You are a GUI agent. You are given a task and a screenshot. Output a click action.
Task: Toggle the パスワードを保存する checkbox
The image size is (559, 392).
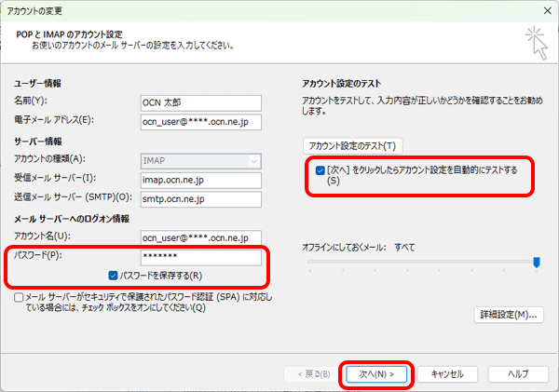[115, 276]
